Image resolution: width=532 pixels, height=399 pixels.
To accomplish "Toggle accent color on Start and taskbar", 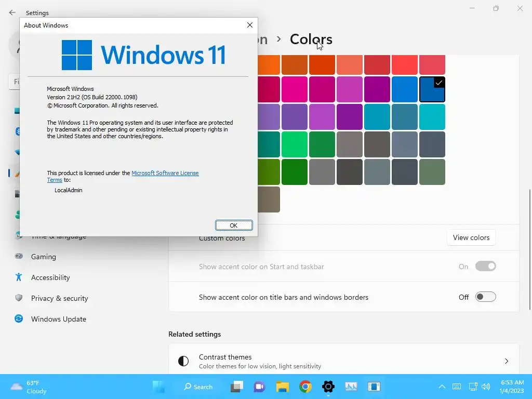I will (x=486, y=267).
